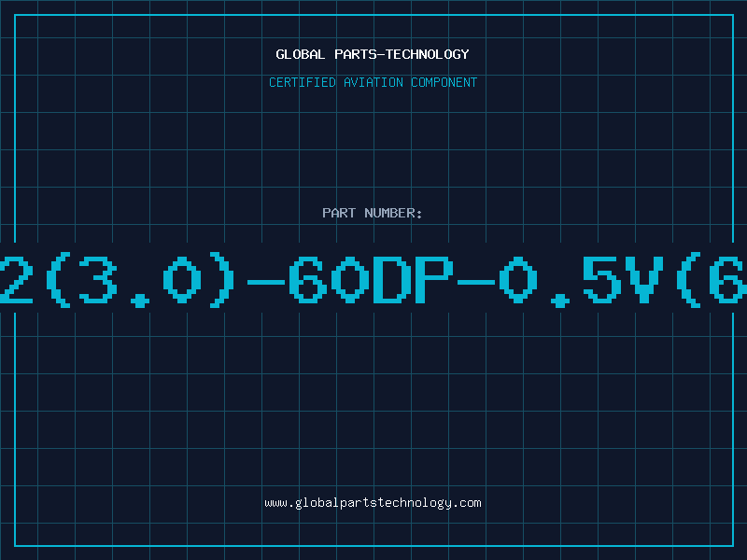Open the www.globalpartstechnology.com link
This screenshot has width=747, height=560.
373,503
